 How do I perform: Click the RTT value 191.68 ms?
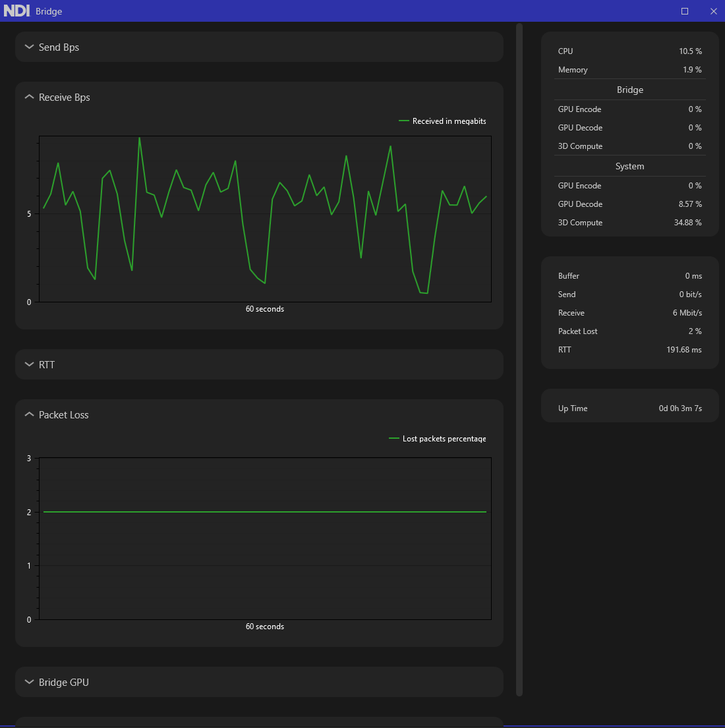pyautogui.click(x=683, y=350)
